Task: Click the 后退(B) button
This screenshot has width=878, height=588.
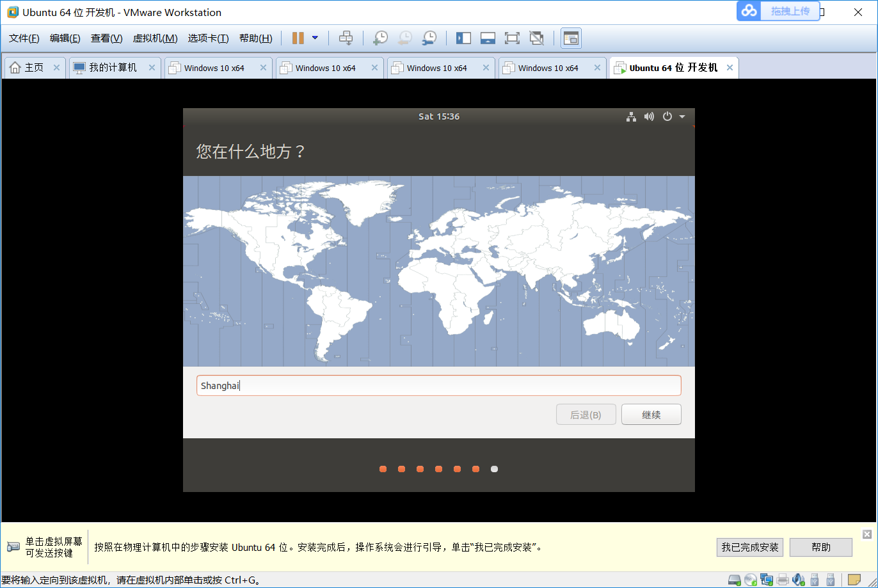Action: [x=586, y=415]
